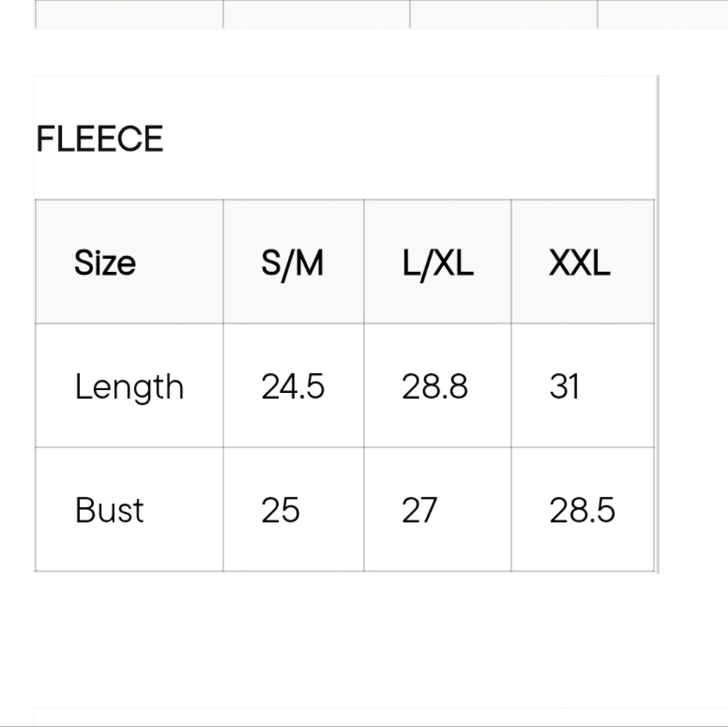Click the empty space right of FLEECE title

coord(408,139)
